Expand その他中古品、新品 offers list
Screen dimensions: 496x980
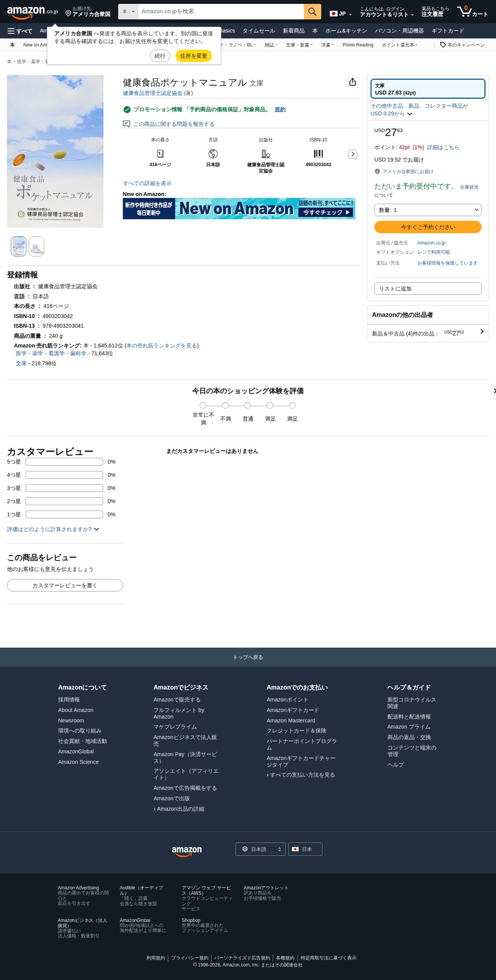[419, 110]
